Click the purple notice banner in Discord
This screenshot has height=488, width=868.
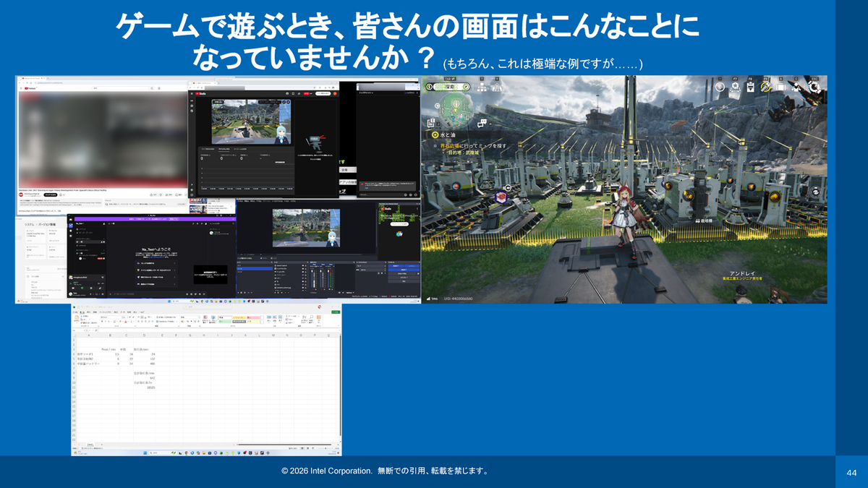[x=155, y=219]
